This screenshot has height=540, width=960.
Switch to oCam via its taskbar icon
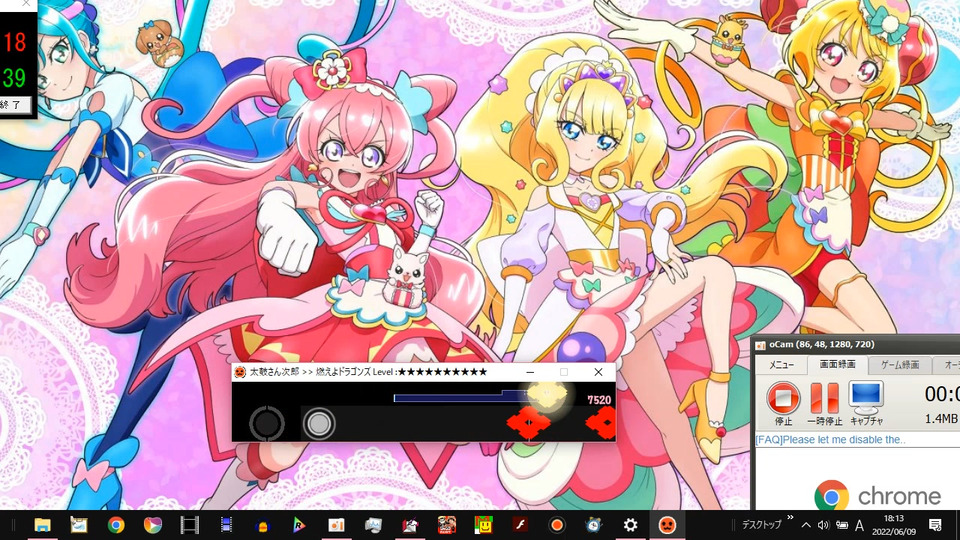336,525
